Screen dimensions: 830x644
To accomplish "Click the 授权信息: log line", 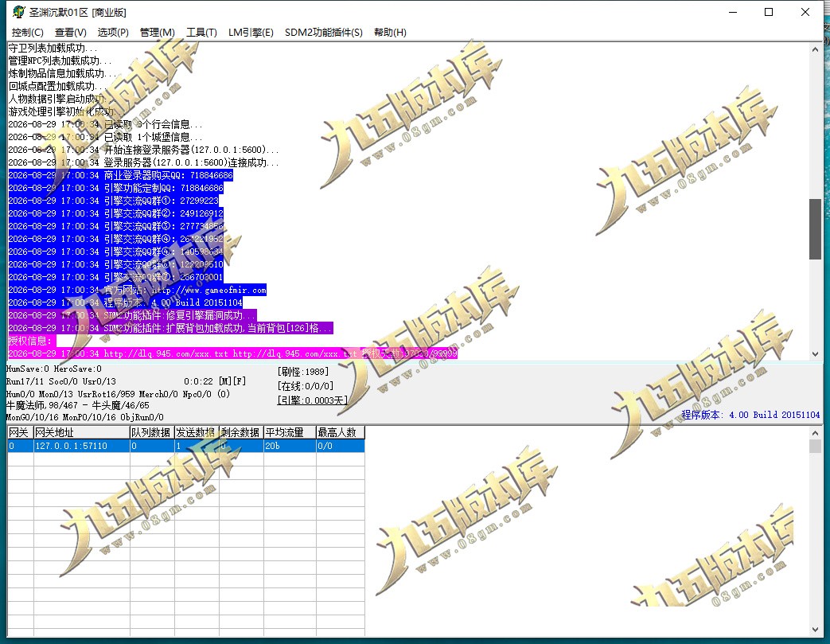I will coord(32,341).
